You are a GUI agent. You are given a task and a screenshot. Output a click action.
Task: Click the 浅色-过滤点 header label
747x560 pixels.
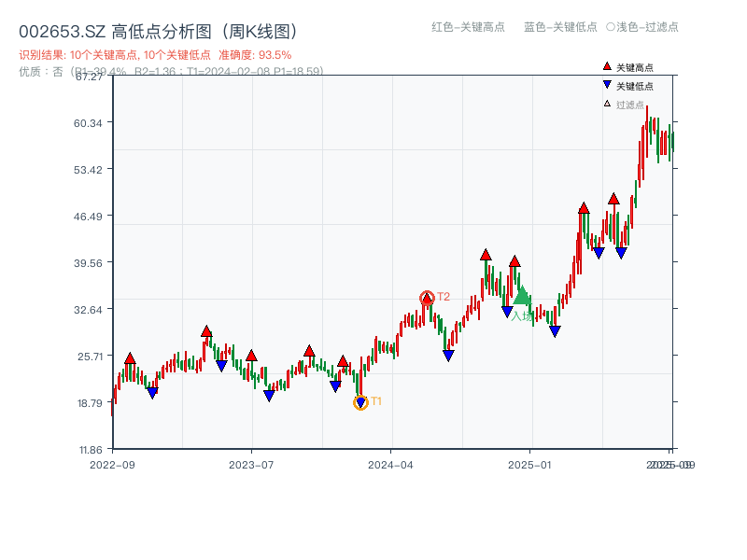coord(642,27)
